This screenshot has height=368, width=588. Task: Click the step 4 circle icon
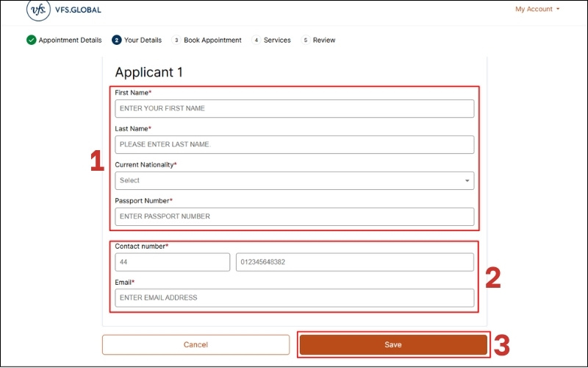(256, 40)
